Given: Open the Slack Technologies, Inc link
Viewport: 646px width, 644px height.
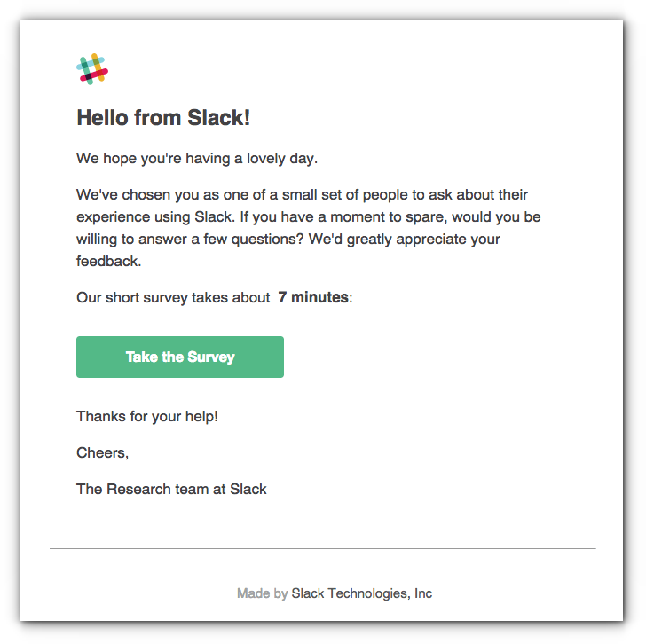Looking at the screenshot, I should point(362,593).
